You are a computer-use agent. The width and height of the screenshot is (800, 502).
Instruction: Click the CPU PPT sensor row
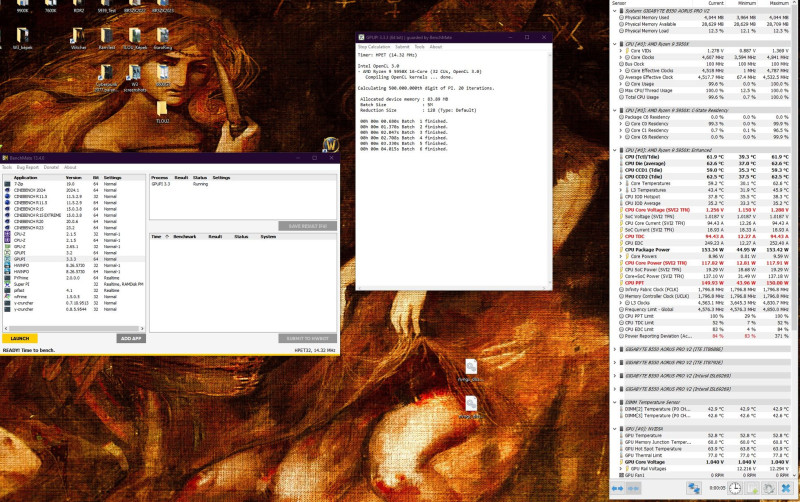coord(705,283)
